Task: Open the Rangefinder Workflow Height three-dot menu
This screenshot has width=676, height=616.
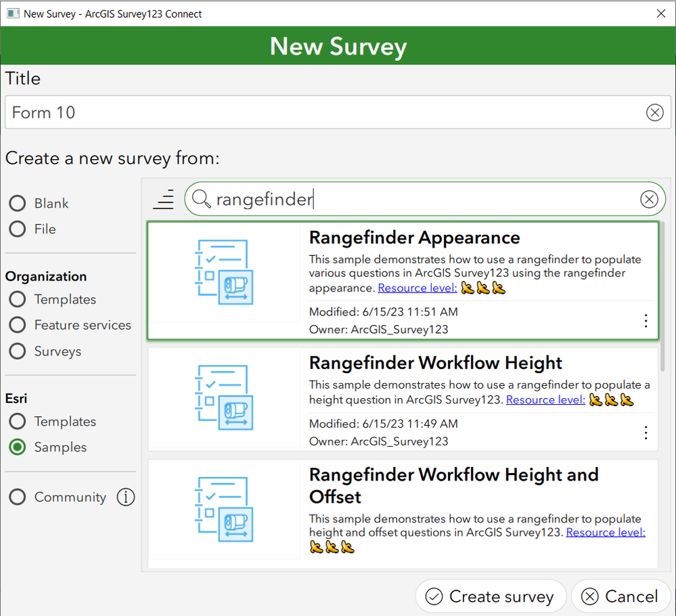Action: pyautogui.click(x=646, y=433)
